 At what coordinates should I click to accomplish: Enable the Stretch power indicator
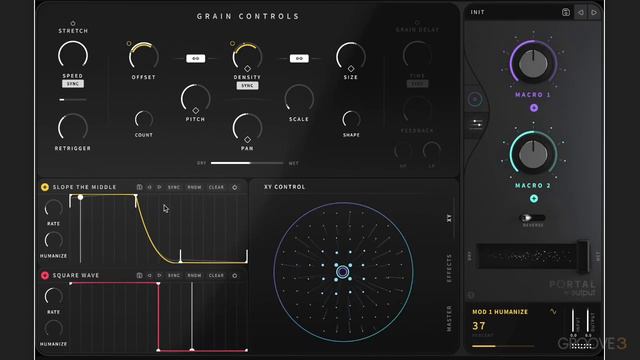pyautogui.click(x=73, y=23)
